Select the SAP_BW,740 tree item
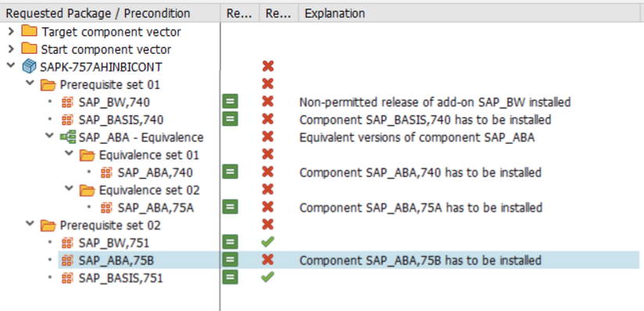644x311 pixels. (114, 102)
